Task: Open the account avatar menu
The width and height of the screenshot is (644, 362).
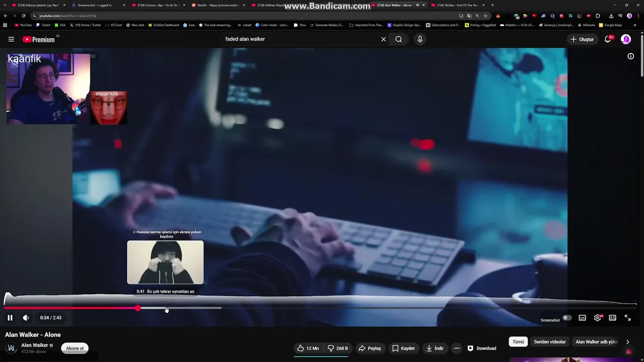Action: 626,39
